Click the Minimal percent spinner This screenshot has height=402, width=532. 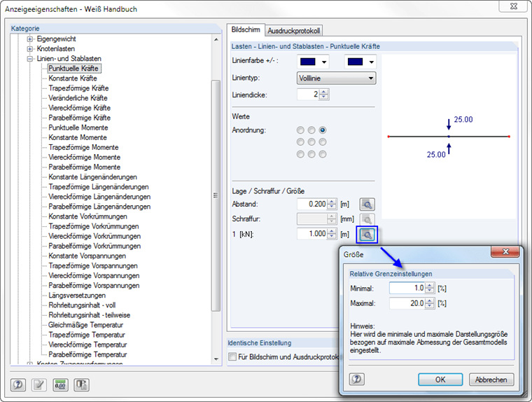tap(430, 289)
